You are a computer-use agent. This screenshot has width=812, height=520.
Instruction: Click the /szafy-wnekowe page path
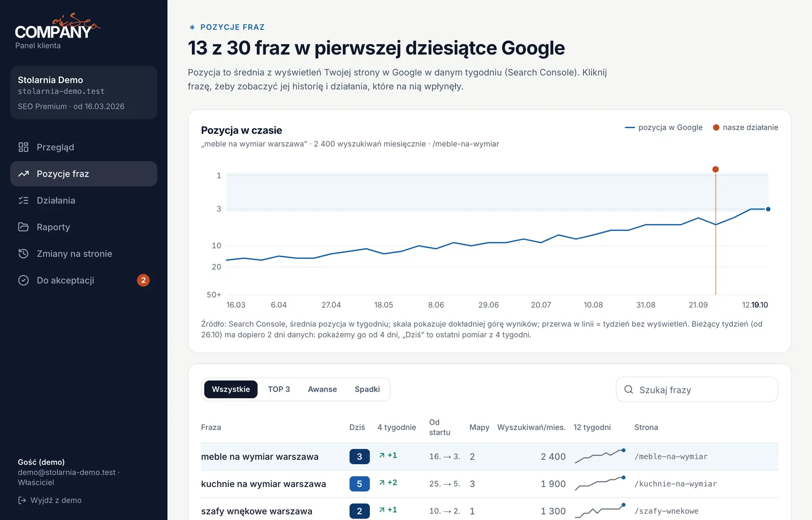(x=666, y=511)
